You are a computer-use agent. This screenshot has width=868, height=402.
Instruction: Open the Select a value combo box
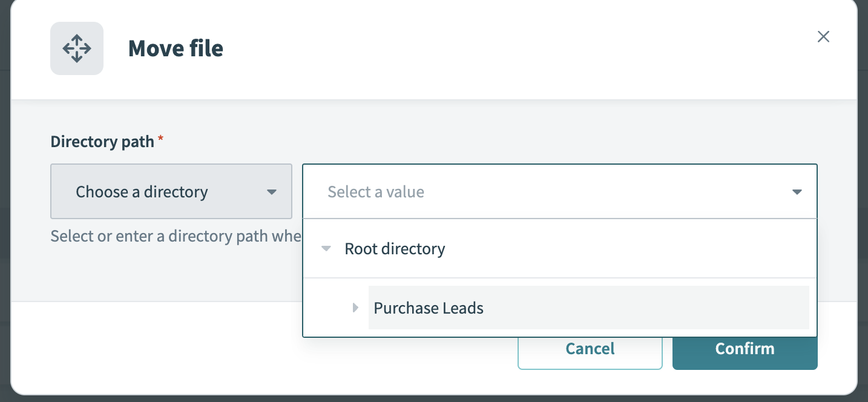[x=545, y=191]
